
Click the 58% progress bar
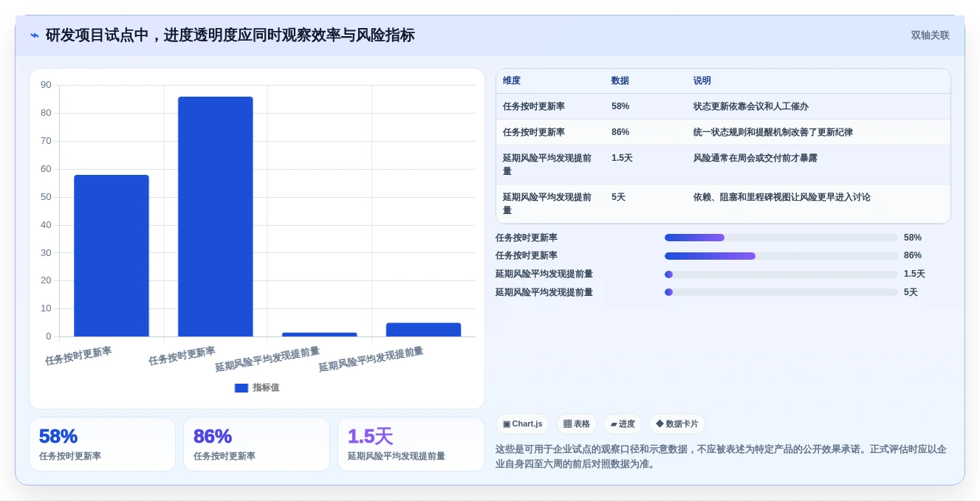(x=781, y=238)
